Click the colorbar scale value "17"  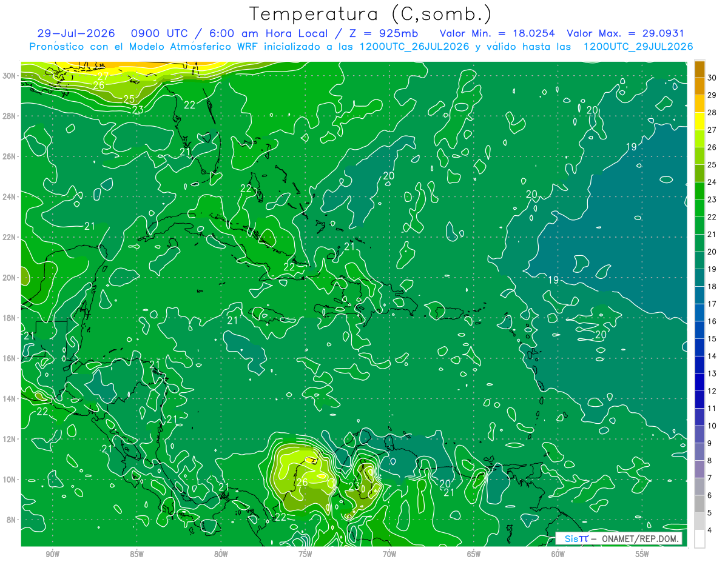click(x=712, y=304)
